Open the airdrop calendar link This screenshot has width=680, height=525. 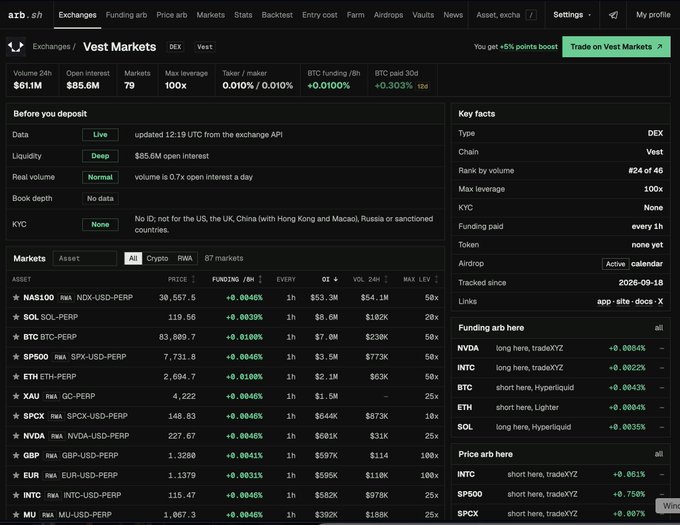coord(647,264)
